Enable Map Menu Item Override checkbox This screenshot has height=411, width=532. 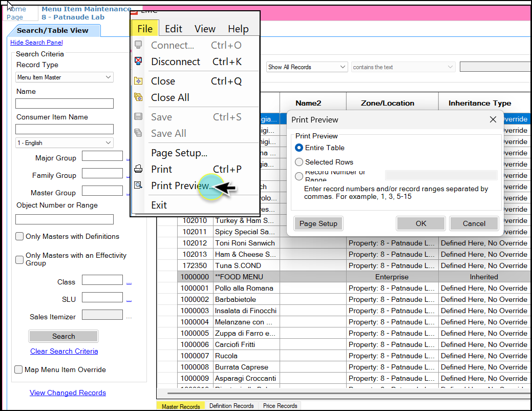pyautogui.click(x=18, y=369)
